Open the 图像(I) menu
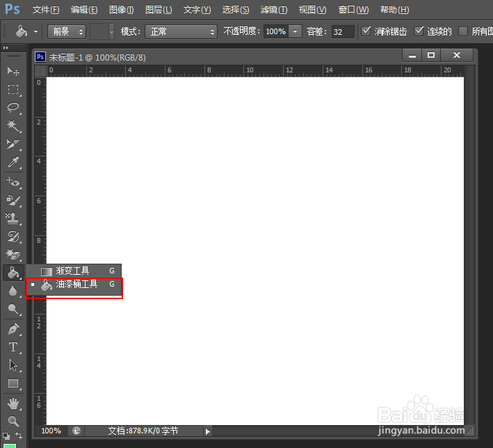The height and width of the screenshot is (448, 493). pos(122,10)
